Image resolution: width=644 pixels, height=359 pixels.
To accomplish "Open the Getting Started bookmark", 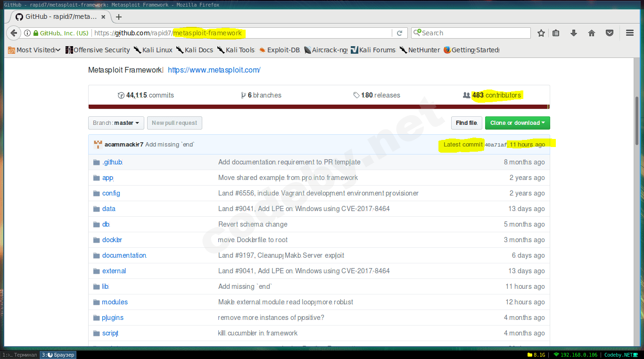I will point(471,50).
